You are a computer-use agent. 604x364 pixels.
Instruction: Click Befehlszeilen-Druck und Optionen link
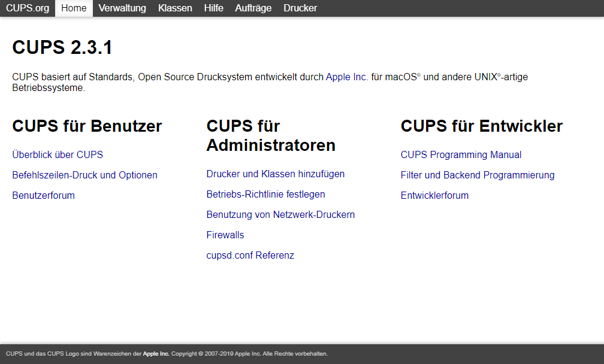[x=84, y=175]
